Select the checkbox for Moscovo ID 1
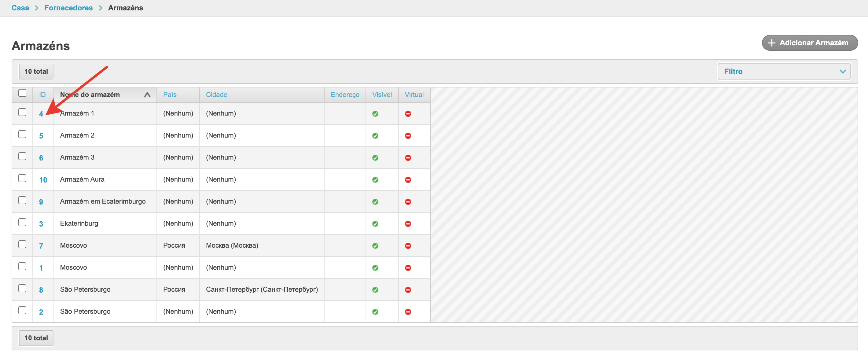The image size is (868, 362). pos(22,266)
